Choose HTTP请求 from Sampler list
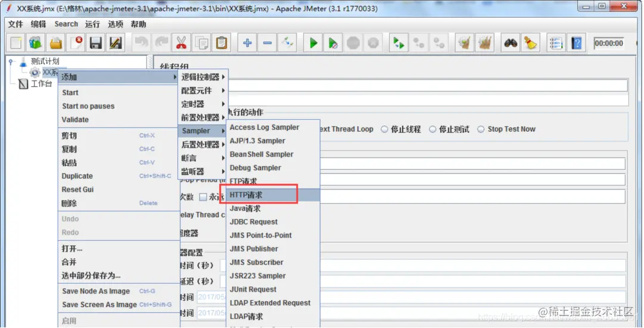Viewport: 644px width, 328px height. click(x=273, y=195)
